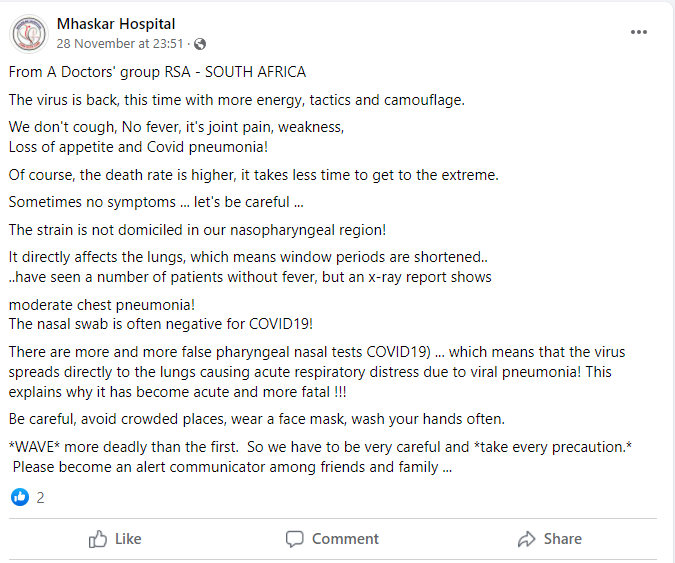Open the 28 November at 23:51 timestamp
The image size is (675, 563).
point(121,44)
